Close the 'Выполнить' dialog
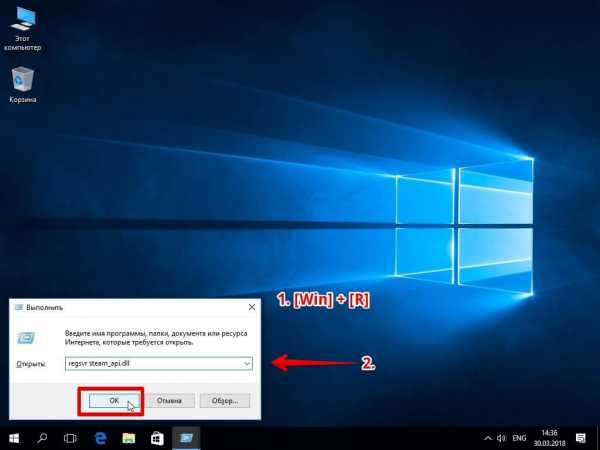This screenshot has height=450, width=600. point(252,307)
